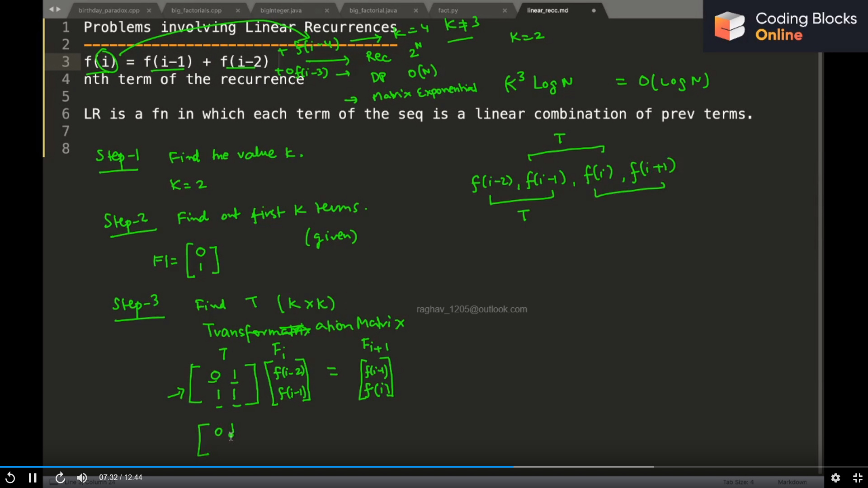Viewport: 868px width, 488px height.
Task: Skip forward with forward icon
Action: click(x=60, y=478)
